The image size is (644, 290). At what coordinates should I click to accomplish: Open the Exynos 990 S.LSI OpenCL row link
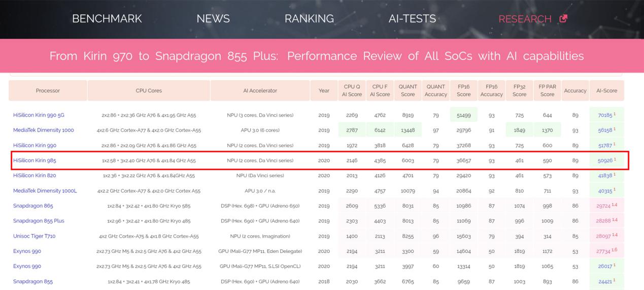pos(27,266)
